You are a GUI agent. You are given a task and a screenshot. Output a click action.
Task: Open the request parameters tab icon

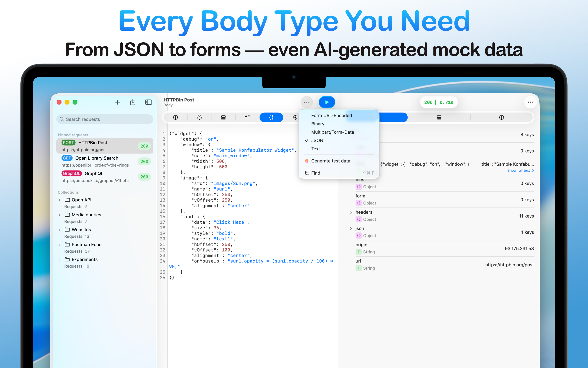coord(247,117)
